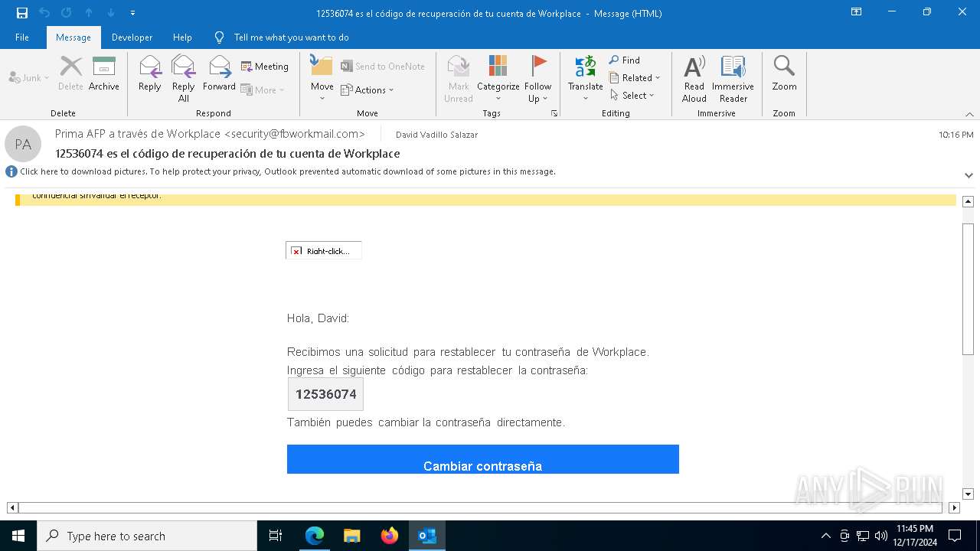Go to the previous item with the up arrow

(89, 13)
